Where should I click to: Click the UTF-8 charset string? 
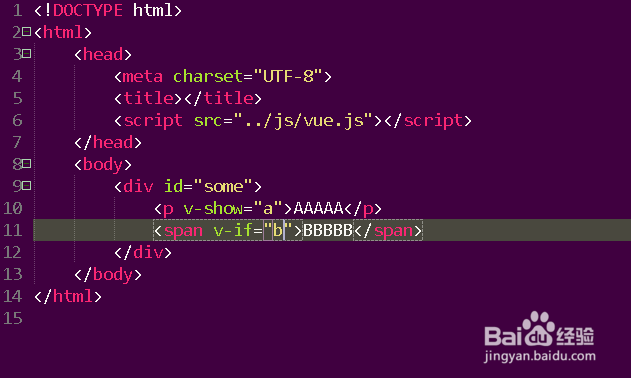tap(288, 76)
